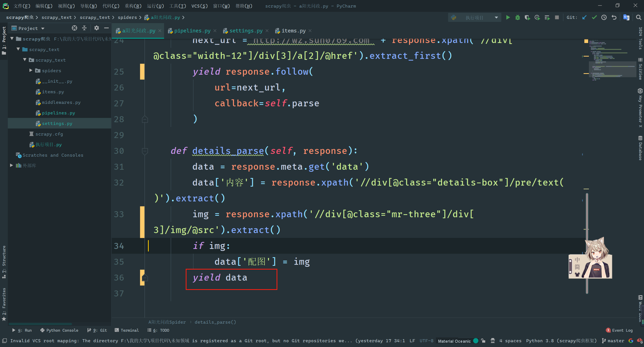Commit changes with the green checkmark
This screenshot has width=644, height=347.
click(x=594, y=17)
